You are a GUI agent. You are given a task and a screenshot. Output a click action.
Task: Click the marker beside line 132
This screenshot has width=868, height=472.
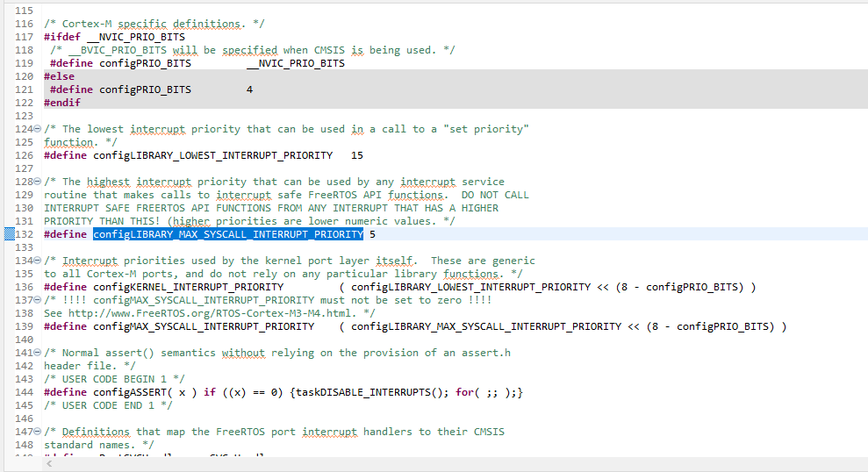(x=10, y=234)
